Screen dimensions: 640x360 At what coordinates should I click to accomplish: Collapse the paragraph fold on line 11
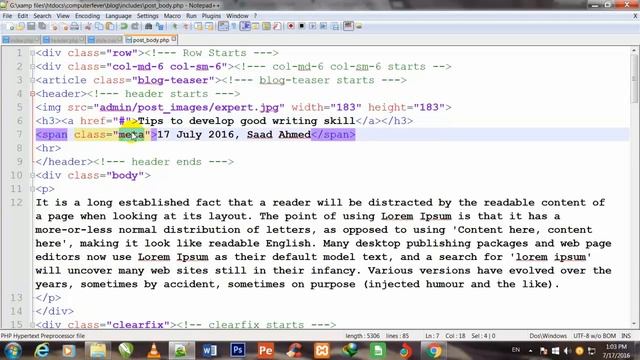[32, 189]
